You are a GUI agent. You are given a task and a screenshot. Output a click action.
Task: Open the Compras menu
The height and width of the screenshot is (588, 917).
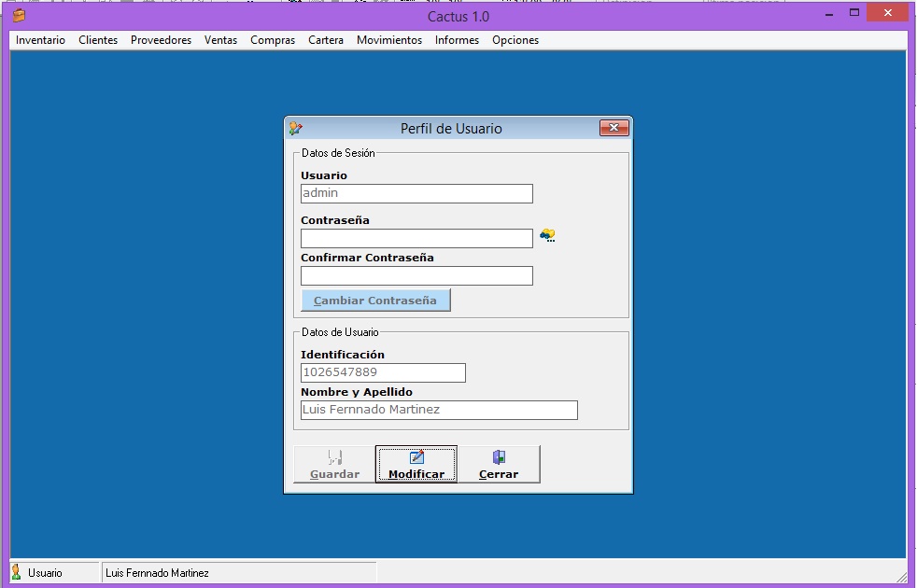(x=273, y=40)
